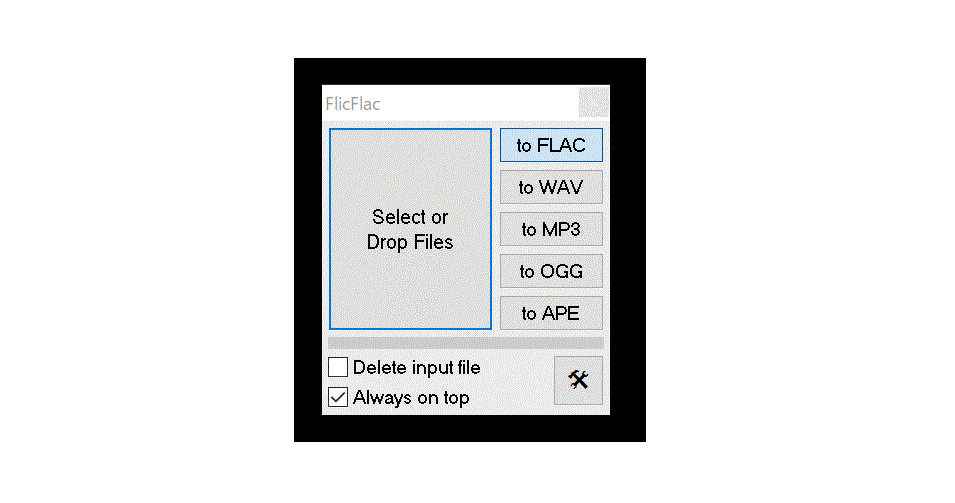Start conversion to APE format
This screenshot has width=955, height=503.
tap(551, 313)
